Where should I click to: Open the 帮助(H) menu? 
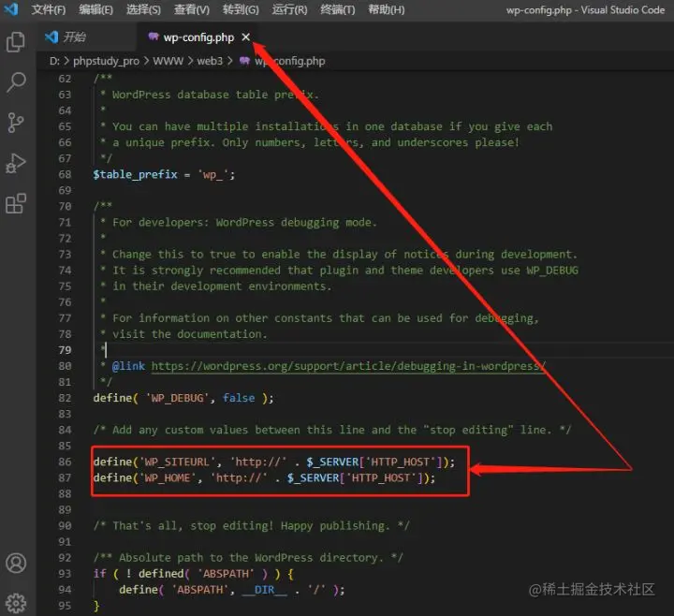[x=386, y=9]
